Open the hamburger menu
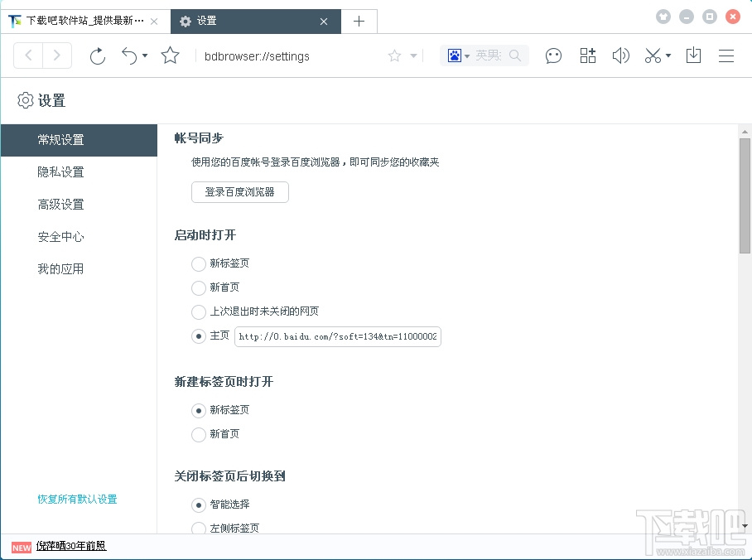The width and height of the screenshot is (752, 560). (726, 56)
